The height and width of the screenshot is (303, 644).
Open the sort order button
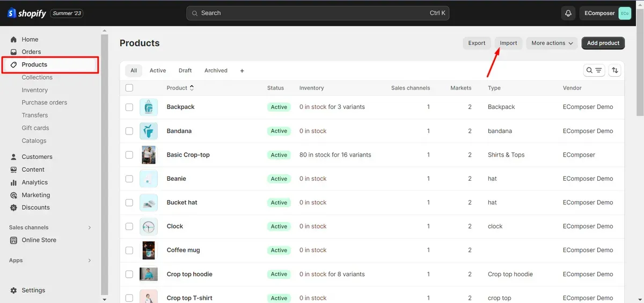(x=615, y=70)
